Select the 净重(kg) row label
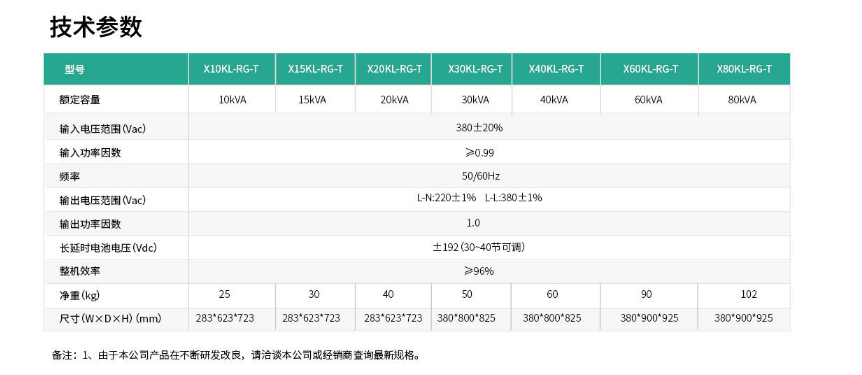Image resolution: width=862 pixels, height=375 pixels. (79, 296)
